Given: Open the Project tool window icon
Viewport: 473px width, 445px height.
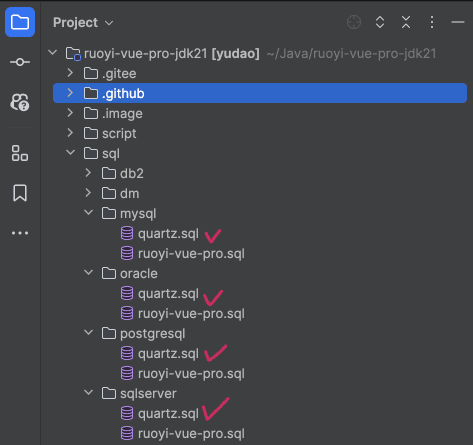Looking at the screenshot, I should point(20,22).
